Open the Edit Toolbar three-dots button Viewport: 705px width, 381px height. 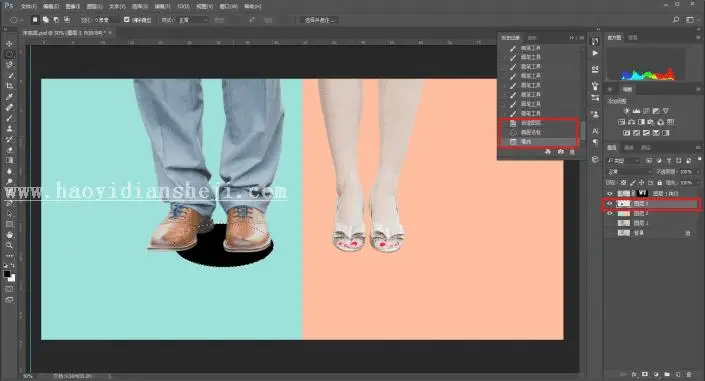point(9,255)
